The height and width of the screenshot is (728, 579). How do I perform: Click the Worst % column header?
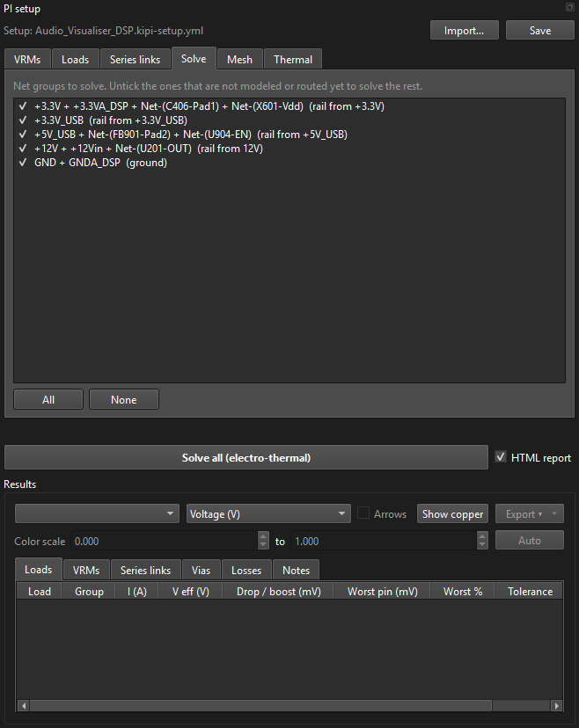click(x=463, y=592)
